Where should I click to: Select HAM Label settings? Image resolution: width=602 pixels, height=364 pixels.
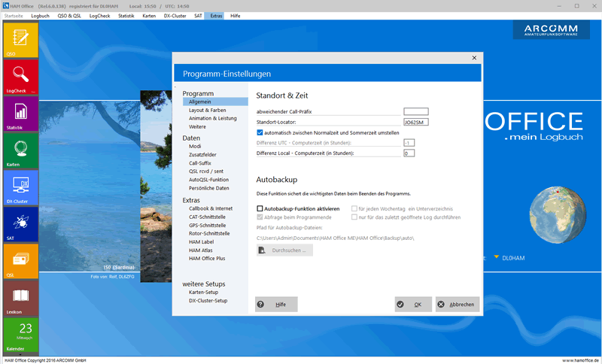click(201, 241)
